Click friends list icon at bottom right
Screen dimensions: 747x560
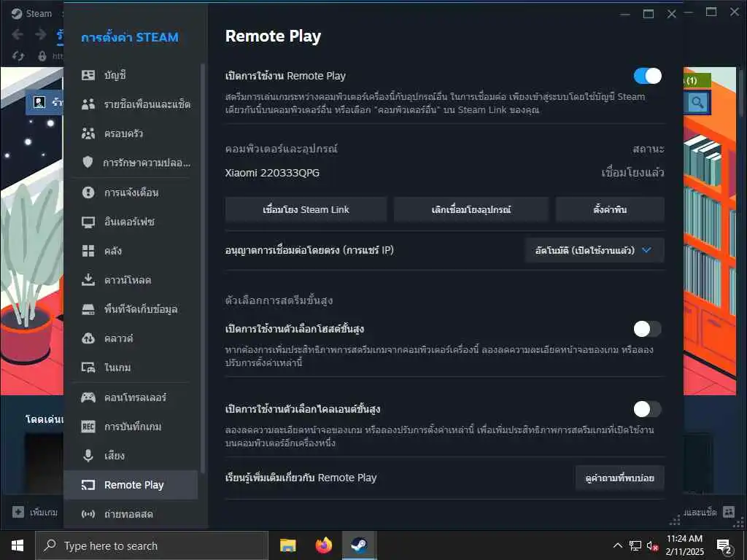tap(729, 512)
